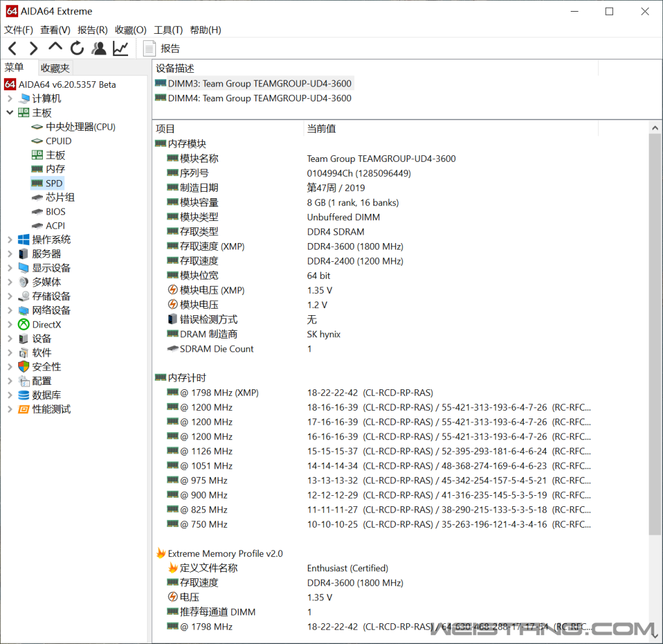
Task: Select BIOS in the tree
Action: 49,211
